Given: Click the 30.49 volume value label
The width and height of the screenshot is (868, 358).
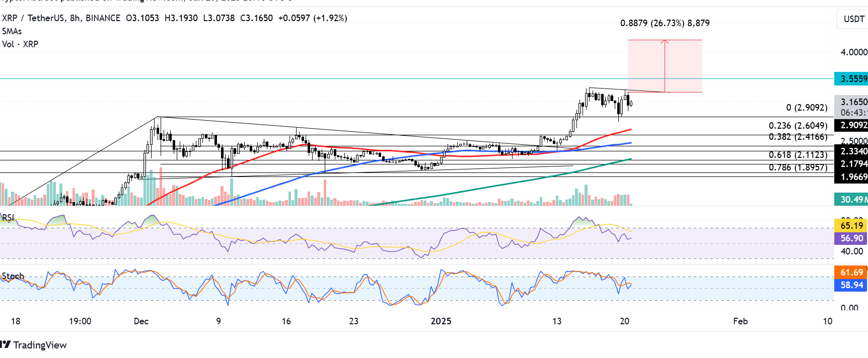Looking at the screenshot, I should click(x=851, y=199).
